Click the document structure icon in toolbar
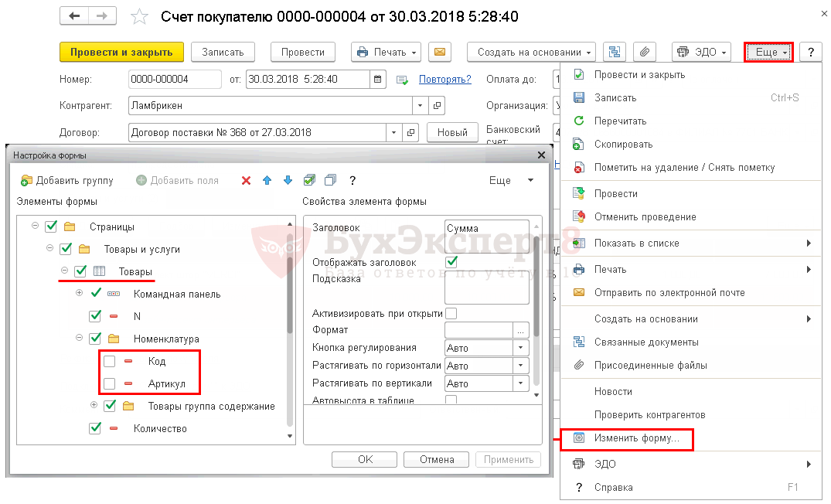Screen dimensions: 831x504 [x=615, y=52]
